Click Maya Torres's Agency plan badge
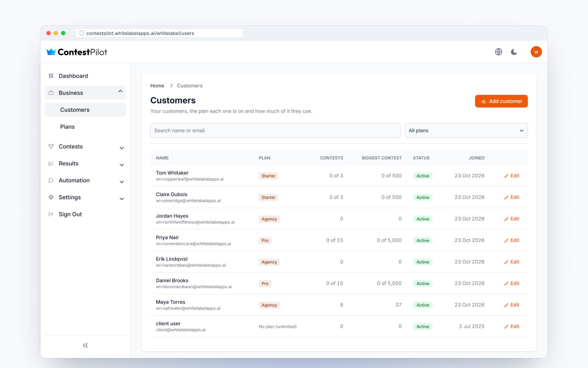Viewport: 588px width, 368px height. [x=269, y=305]
